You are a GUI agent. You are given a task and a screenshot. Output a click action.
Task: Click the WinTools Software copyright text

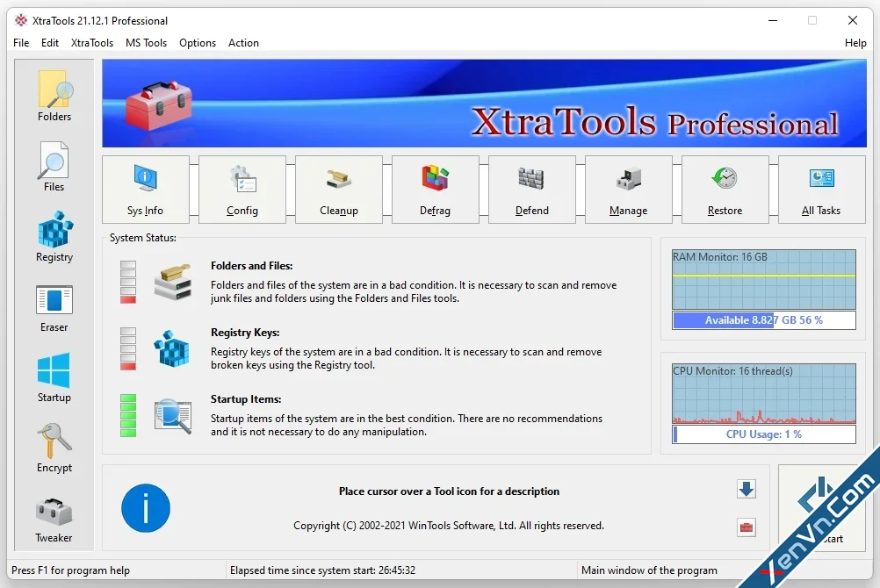tap(449, 526)
